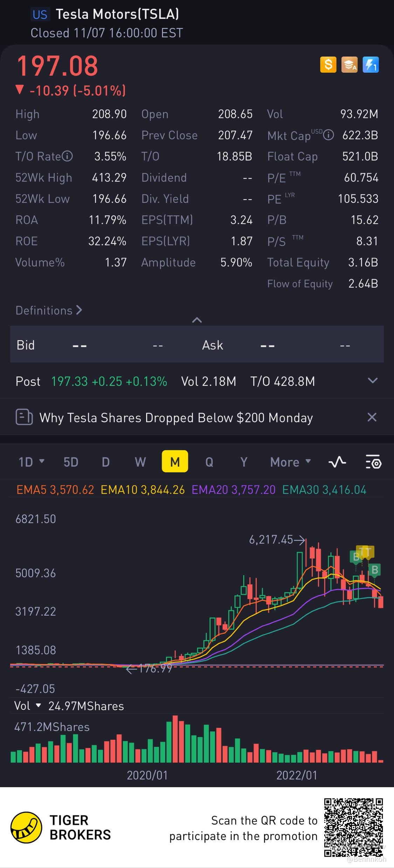Read Why Tesla Shares Dropped news headline
Image resolution: width=394 pixels, height=868 pixels.
(x=176, y=418)
